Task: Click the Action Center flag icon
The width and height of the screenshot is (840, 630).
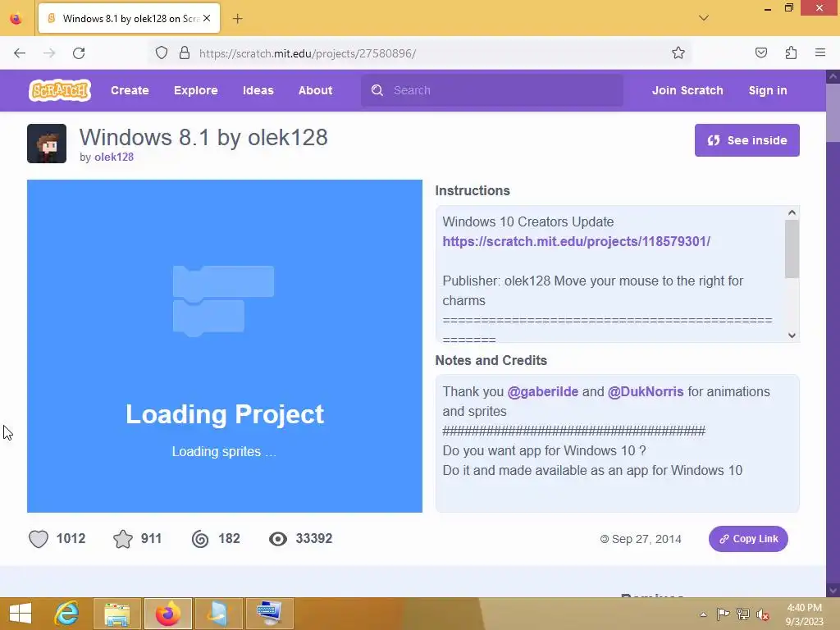Action: click(723, 614)
